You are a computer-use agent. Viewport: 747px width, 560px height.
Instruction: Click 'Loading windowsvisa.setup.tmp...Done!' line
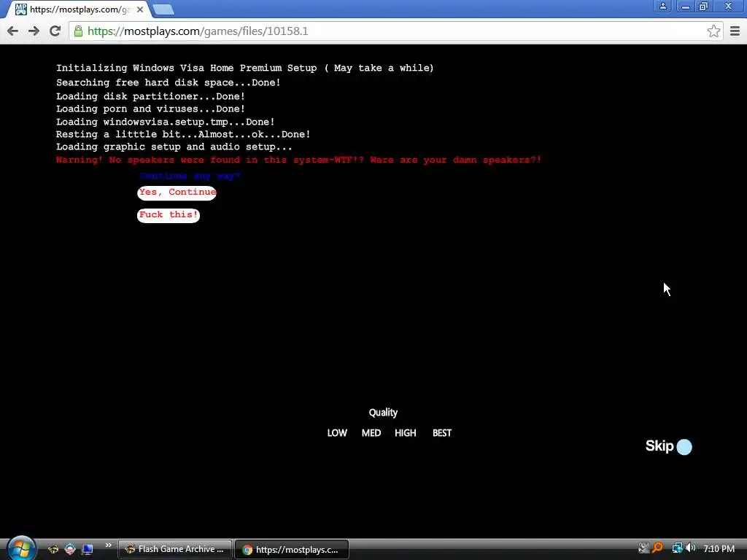click(x=166, y=122)
